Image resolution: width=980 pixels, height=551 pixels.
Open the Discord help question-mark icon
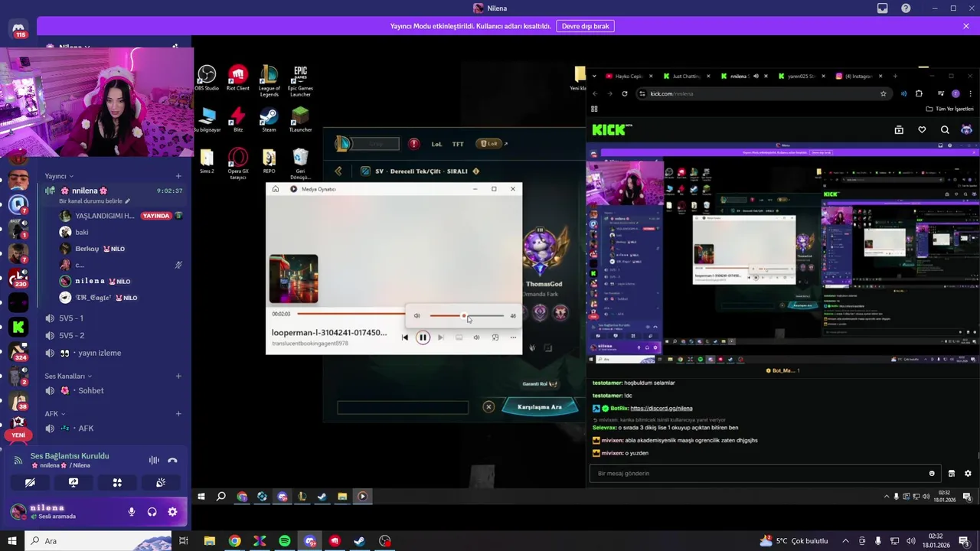pos(906,8)
